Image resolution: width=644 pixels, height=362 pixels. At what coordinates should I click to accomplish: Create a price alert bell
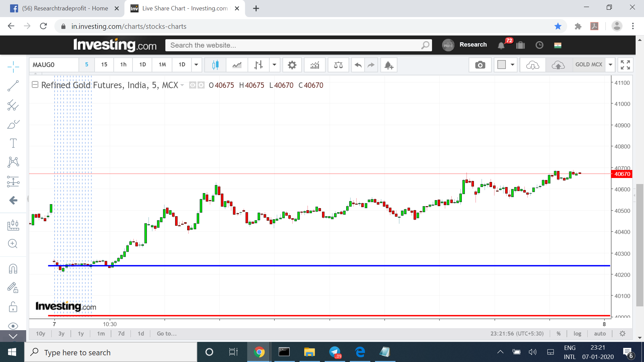click(389, 65)
